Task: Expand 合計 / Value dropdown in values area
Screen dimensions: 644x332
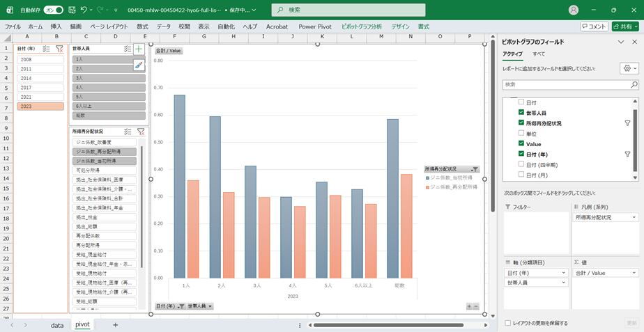Action: (634, 273)
